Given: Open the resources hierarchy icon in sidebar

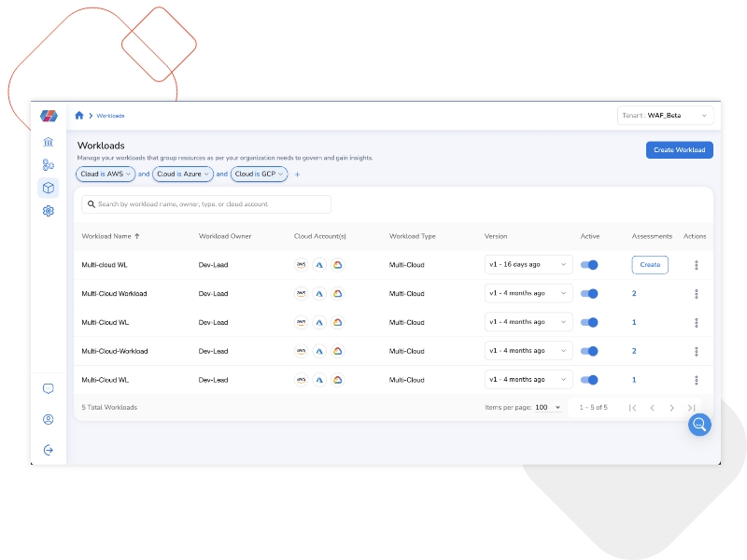Looking at the screenshot, I should (49, 165).
